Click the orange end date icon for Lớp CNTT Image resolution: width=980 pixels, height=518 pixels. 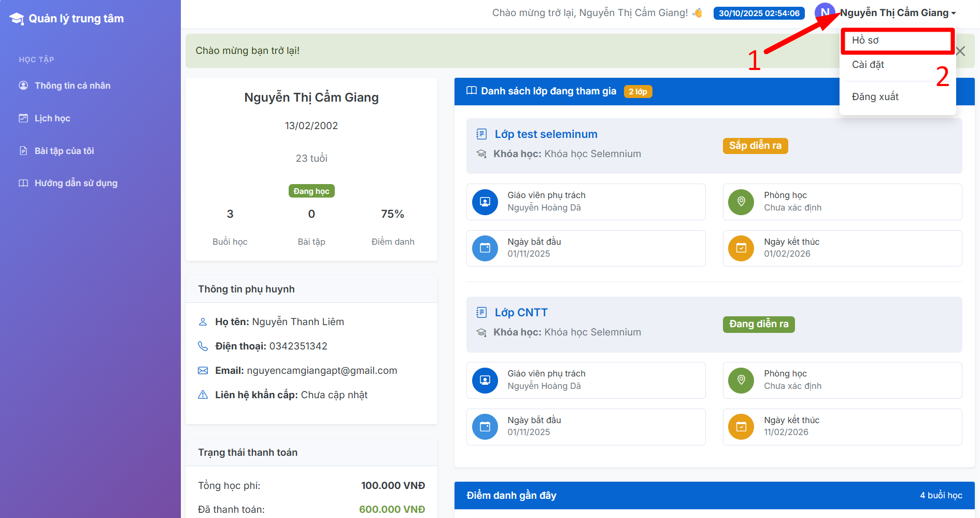coord(741,427)
